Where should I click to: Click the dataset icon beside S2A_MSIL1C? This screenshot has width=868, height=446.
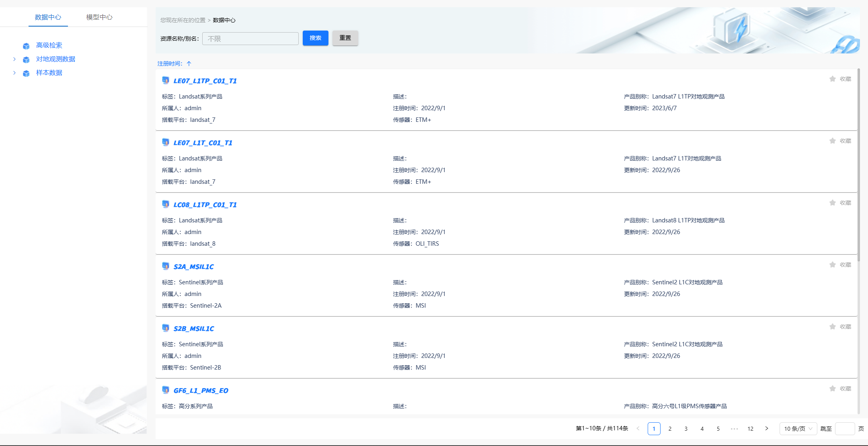pyautogui.click(x=165, y=266)
